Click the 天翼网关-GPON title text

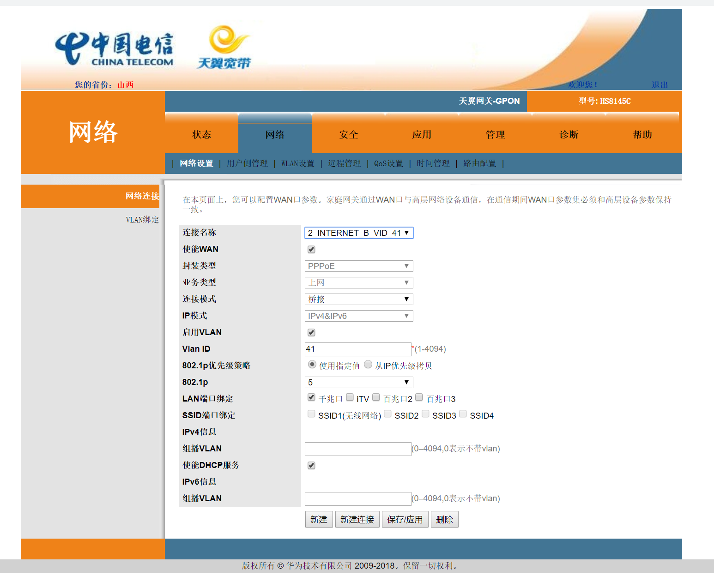pos(489,101)
